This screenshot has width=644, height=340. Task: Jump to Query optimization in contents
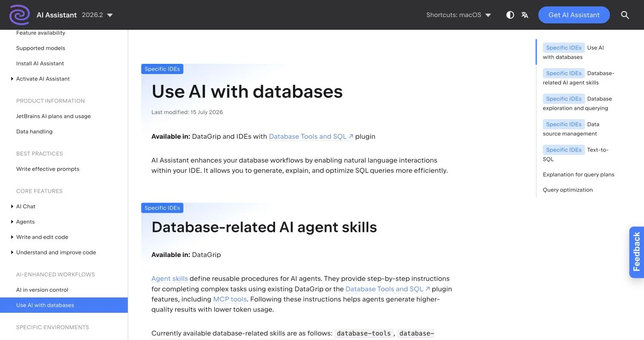(568, 190)
